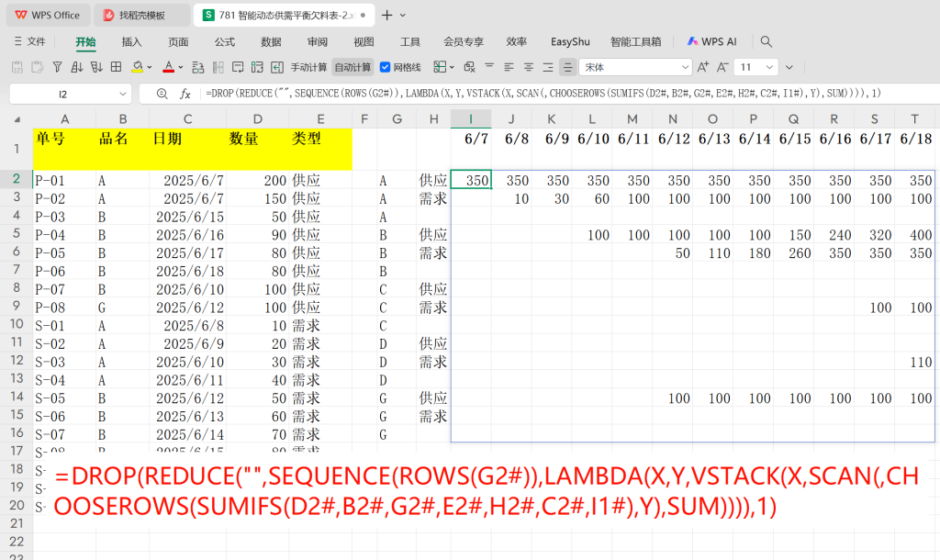Launch the WPS AI assistant
Screen dimensions: 940x560
pyautogui.click(x=711, y=41)
